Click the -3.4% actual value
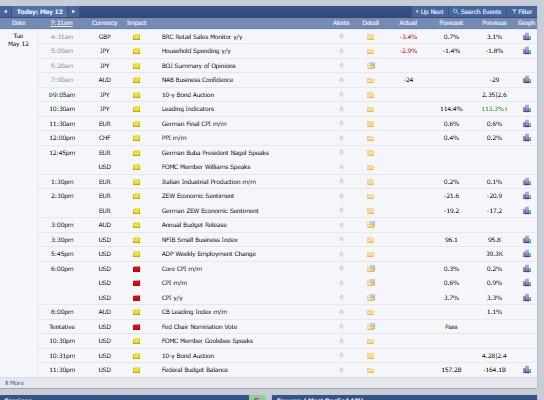The width and height of the screenshot is (544, 400). pos(408,37)
